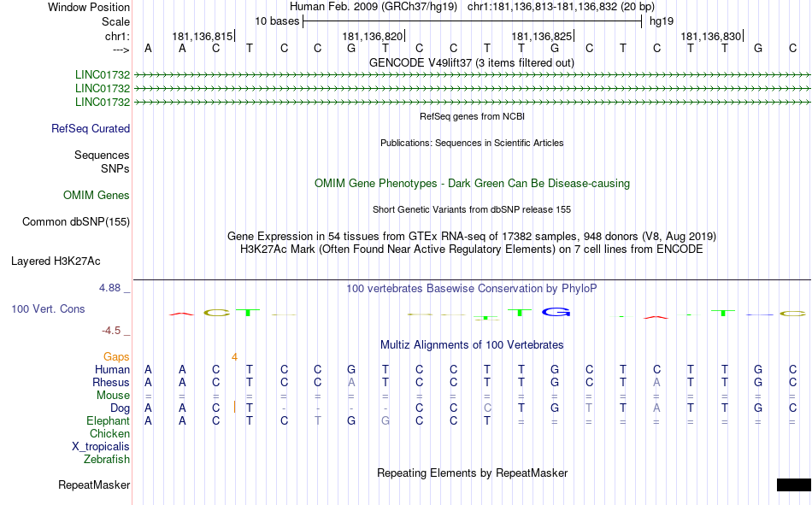Click the 181,136,815 ruler position
This screenshot has height=505, width=812.
[x=203, y=36]
